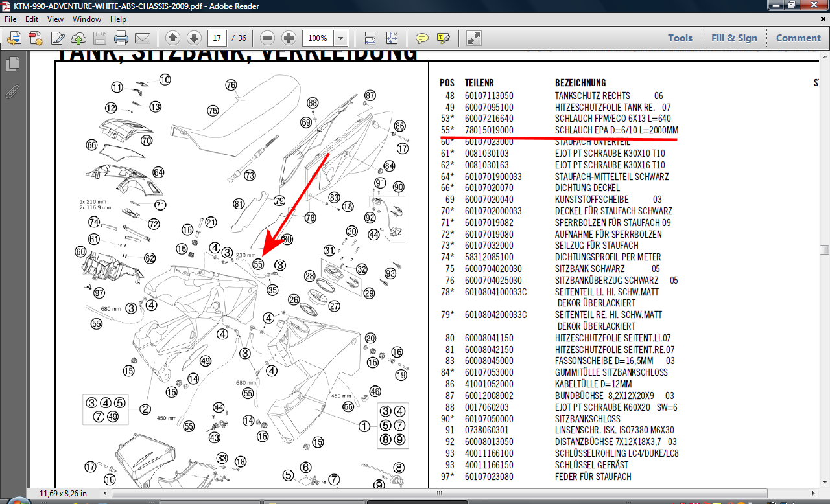Click the vertical scrollbar thumb

click(824, 250)
